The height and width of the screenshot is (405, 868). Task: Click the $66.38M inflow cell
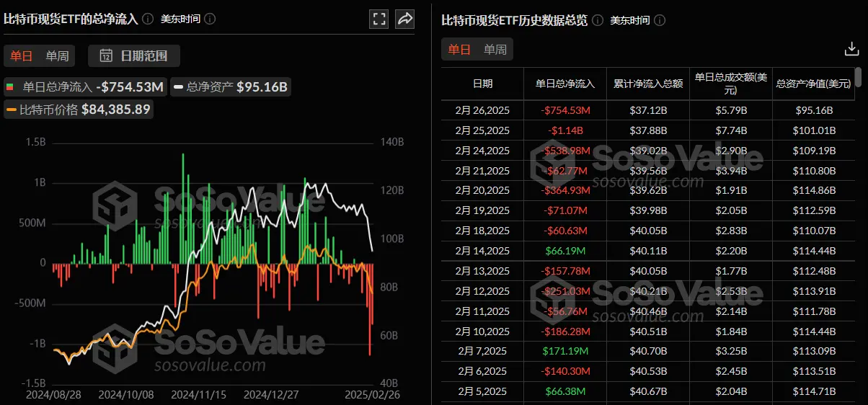pos(565,391)
